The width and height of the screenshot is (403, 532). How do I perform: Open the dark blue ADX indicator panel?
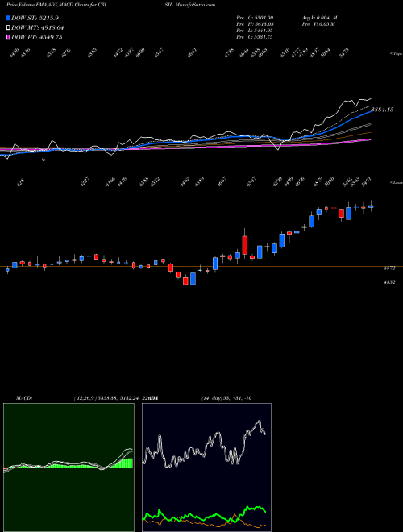[x=206, y=468]
